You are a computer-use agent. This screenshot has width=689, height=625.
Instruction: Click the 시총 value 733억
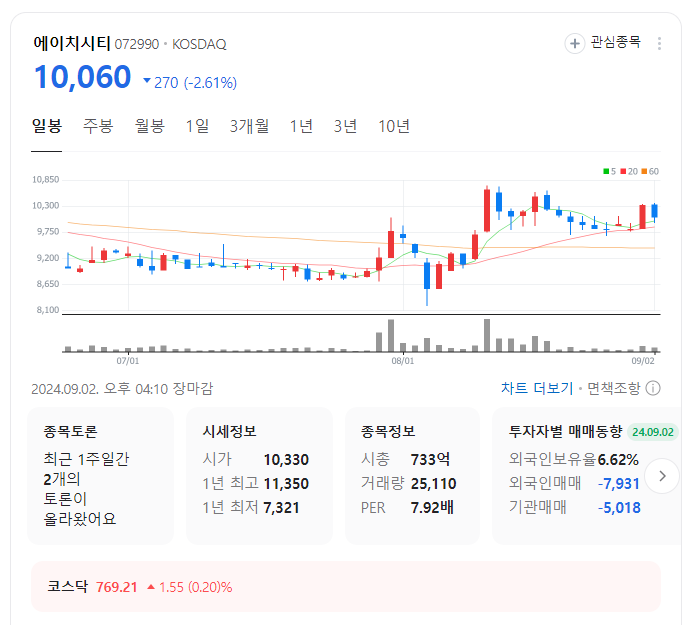(x=430, y=460)
